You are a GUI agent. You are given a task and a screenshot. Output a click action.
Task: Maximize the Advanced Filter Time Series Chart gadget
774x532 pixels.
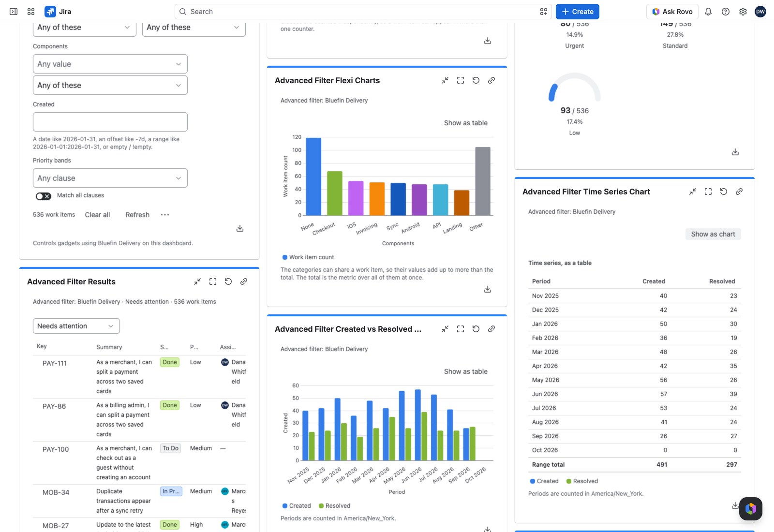(708, 192)
